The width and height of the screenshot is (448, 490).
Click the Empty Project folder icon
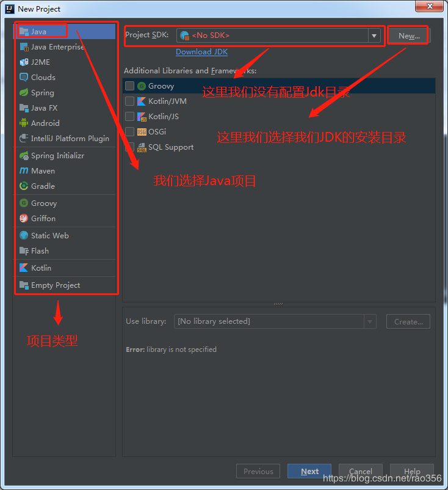click(x=24, y=285)
